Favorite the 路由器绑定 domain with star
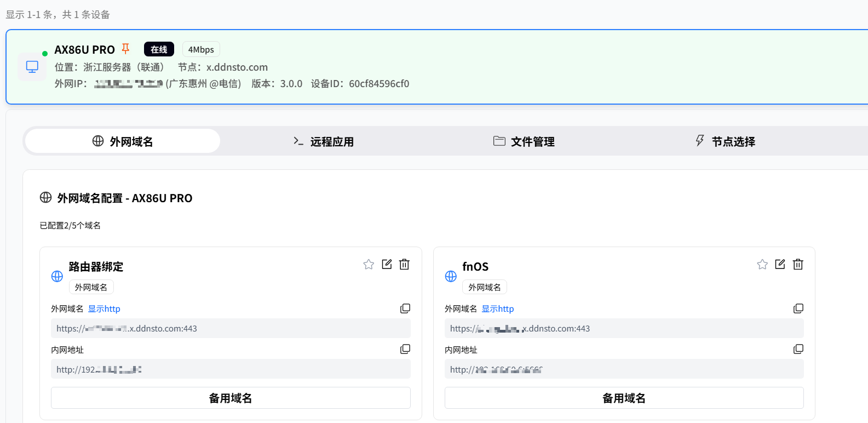Viewport: 868px width, 423px height. click(x=369, y=265)
